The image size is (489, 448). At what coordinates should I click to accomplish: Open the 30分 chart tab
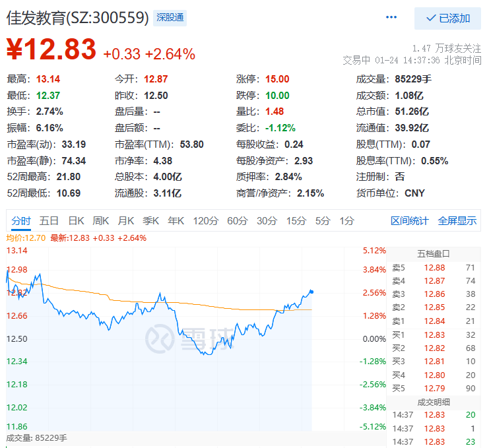[x=267, y=221]
